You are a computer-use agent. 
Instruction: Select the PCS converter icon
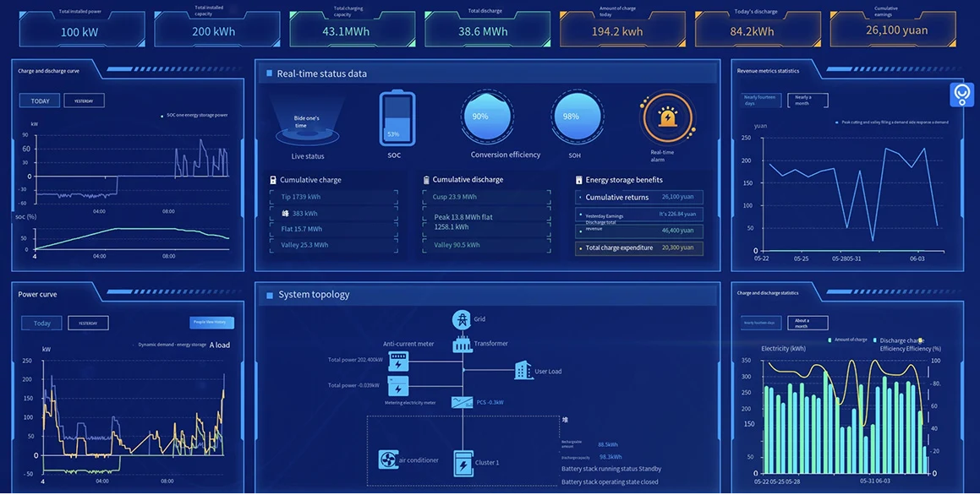[x=461, y=403]
